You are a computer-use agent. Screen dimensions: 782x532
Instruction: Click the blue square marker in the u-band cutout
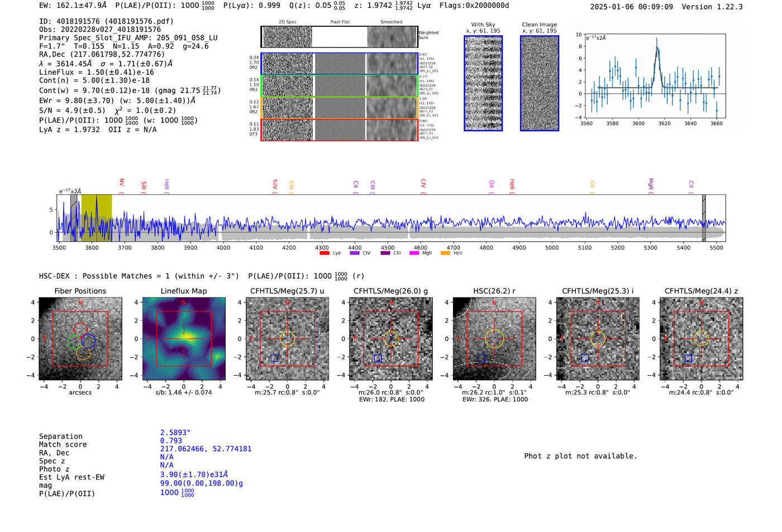(274, 358)
